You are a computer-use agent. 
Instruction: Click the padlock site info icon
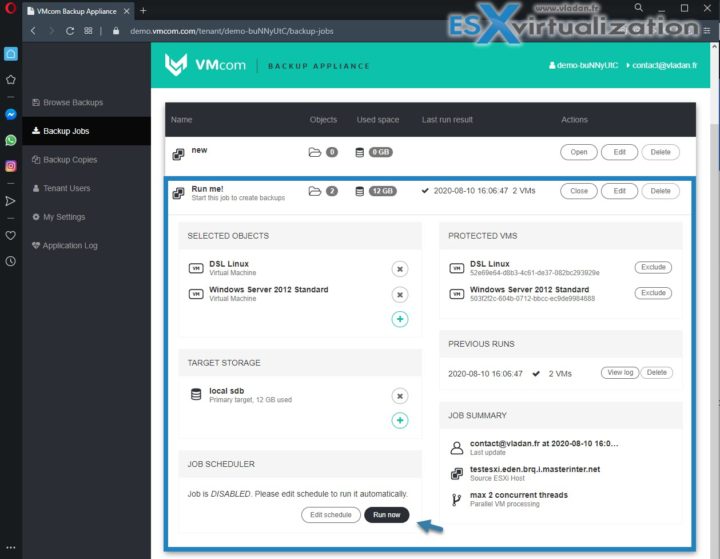(116, 31)
